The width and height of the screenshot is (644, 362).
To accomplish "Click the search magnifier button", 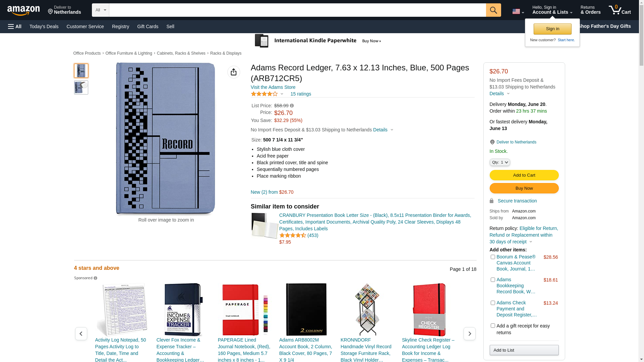I will coord(493,10).
